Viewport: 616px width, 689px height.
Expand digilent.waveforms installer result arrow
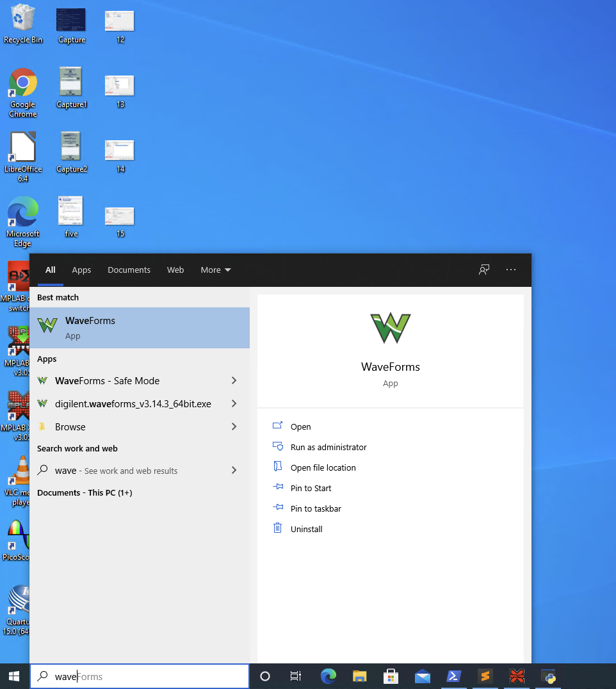(x=234, y=403)
